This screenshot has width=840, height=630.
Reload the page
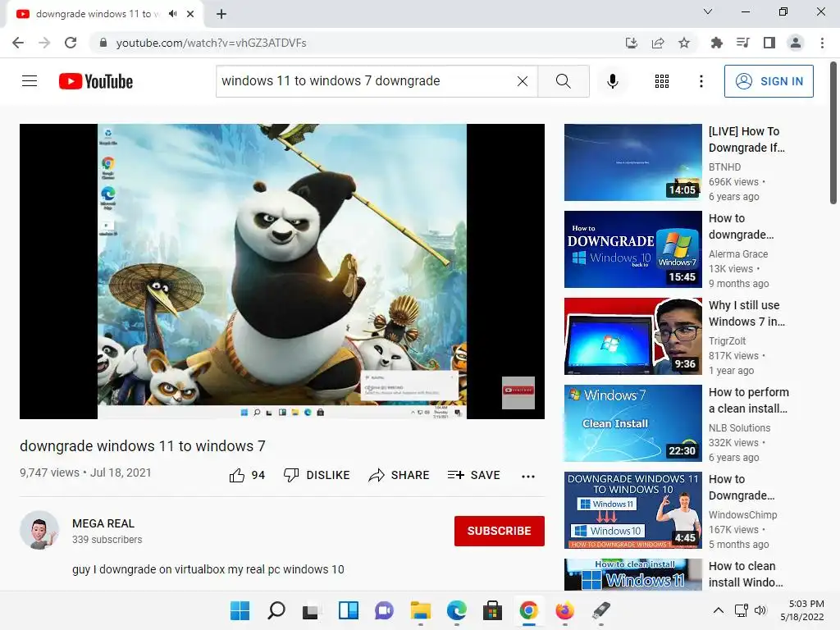click(x=71, y=43)
